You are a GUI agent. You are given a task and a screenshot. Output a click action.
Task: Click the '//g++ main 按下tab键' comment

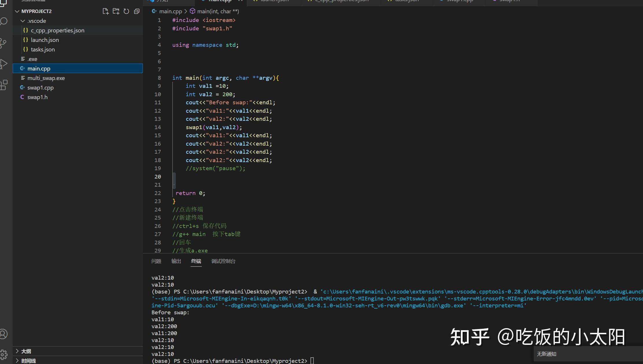click(x=206, y=234)
